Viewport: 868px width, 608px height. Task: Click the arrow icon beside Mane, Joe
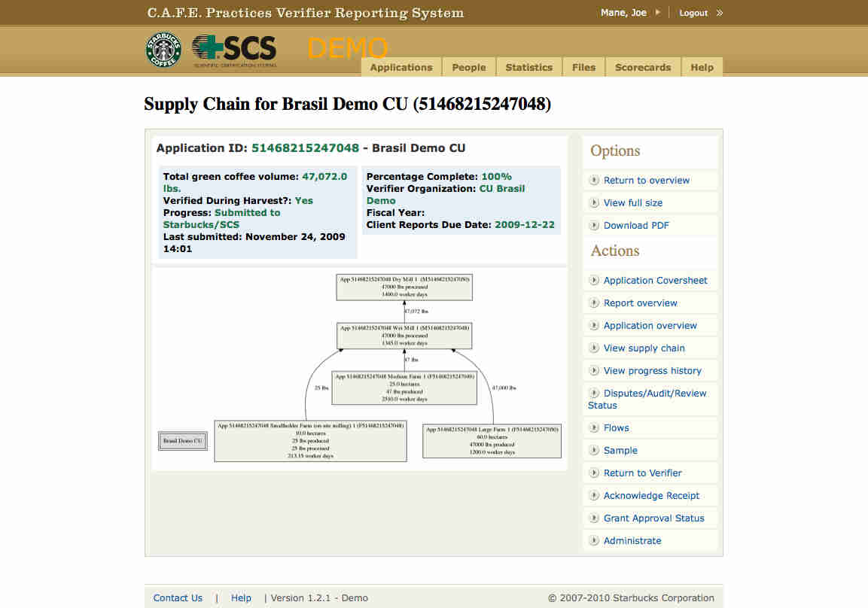(x=658, y=12)
